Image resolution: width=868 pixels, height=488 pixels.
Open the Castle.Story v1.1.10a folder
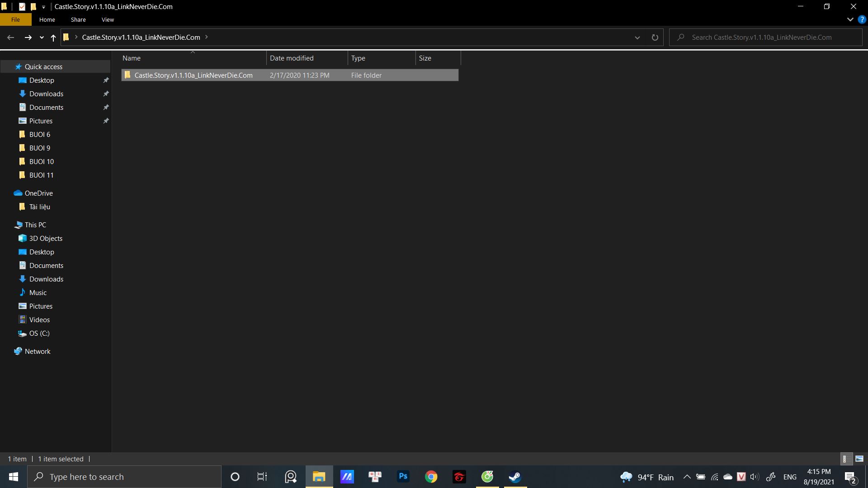[193, 75]
